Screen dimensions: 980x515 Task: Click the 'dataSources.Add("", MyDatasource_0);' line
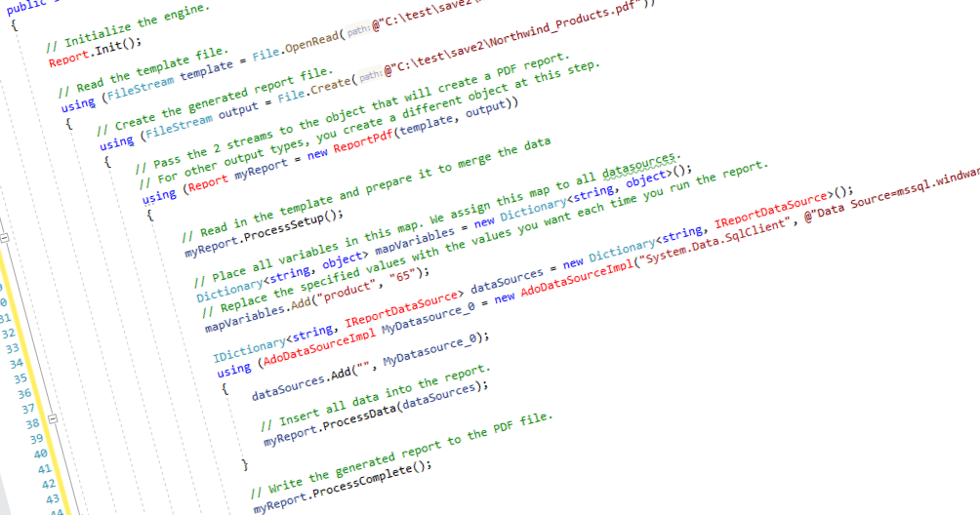370,366
